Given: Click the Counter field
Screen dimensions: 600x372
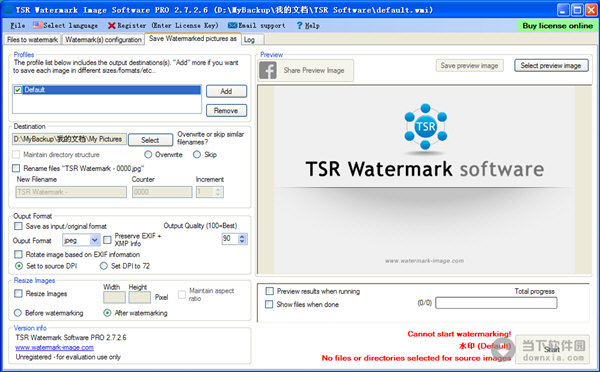Looking at the screenshot, I should (162, 192).
